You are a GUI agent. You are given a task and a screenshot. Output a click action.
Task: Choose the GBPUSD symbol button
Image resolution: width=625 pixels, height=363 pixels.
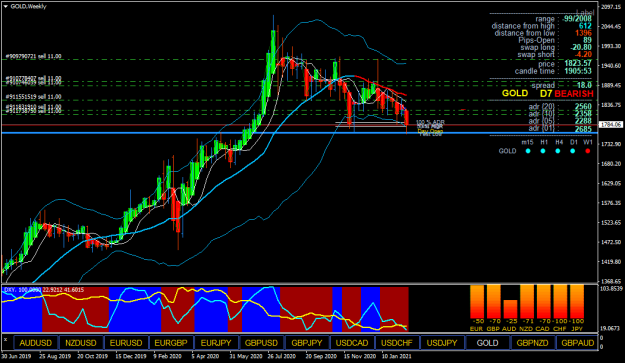(x=261, y=343)
